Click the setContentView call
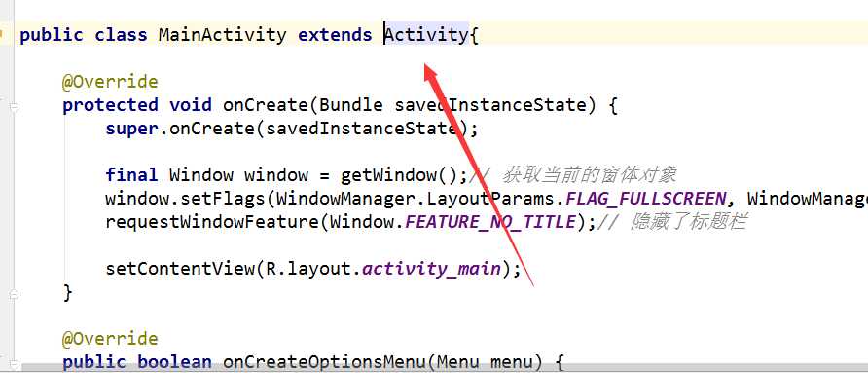 (180, 269)
